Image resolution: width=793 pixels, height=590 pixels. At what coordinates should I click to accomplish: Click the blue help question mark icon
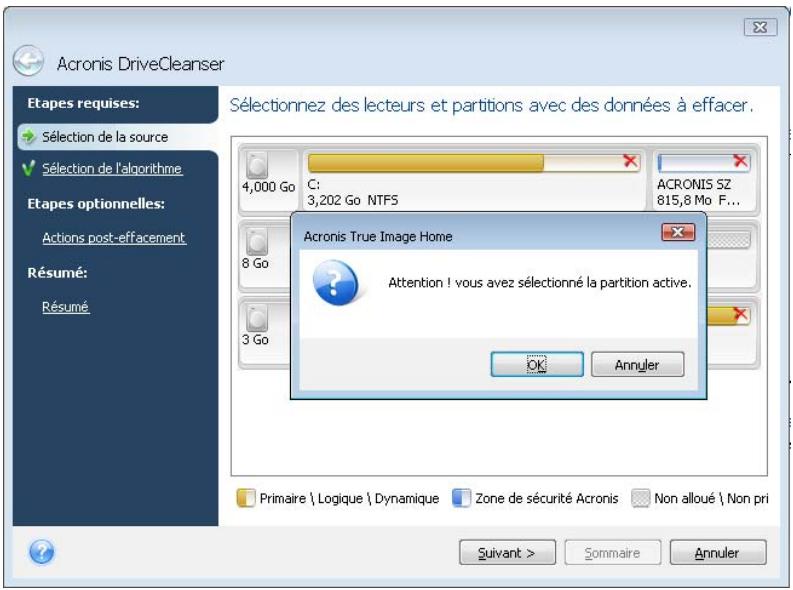tap(41, 552)
